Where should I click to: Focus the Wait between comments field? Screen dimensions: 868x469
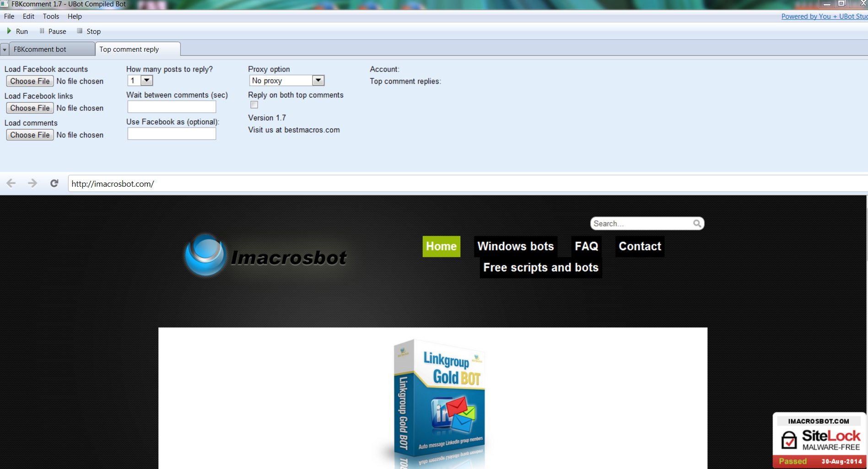172,107
